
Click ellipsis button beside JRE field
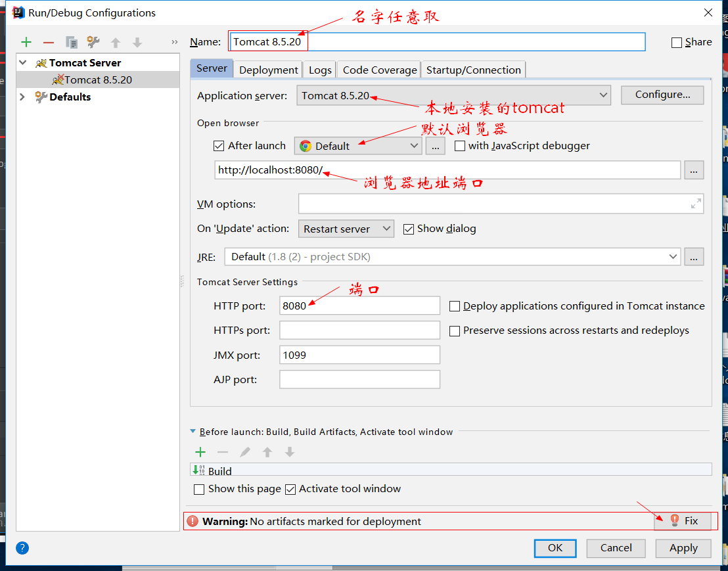(694, 257)
